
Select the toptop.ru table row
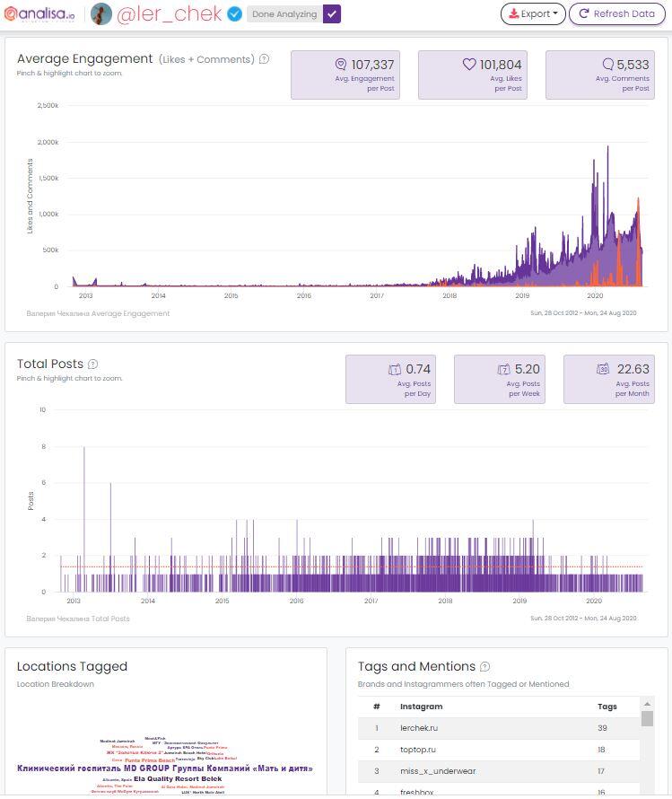499,750
